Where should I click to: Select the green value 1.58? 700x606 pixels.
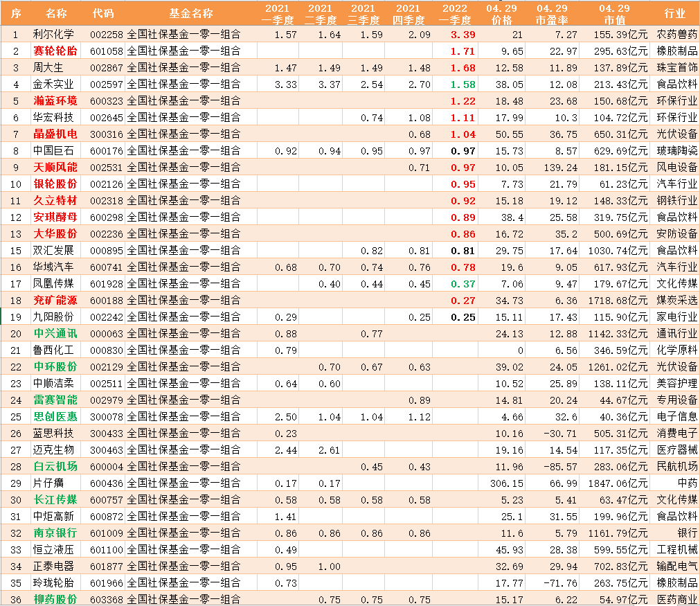(463, 84)
